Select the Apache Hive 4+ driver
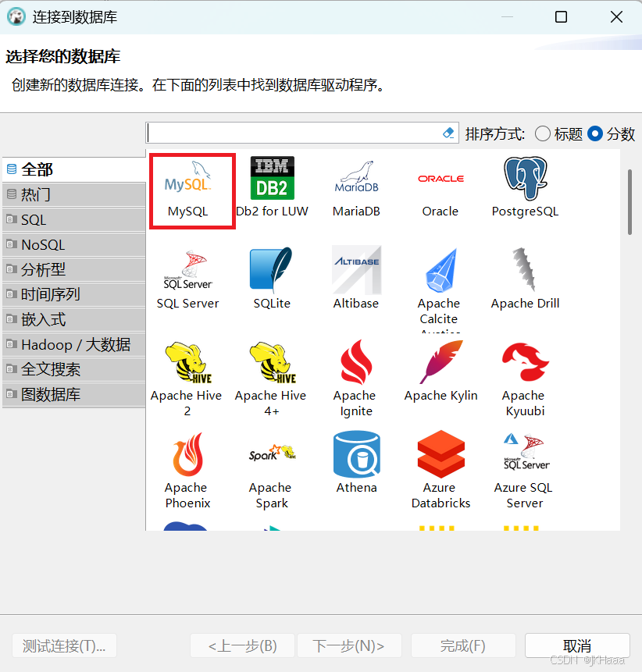 tap(271, 379)
